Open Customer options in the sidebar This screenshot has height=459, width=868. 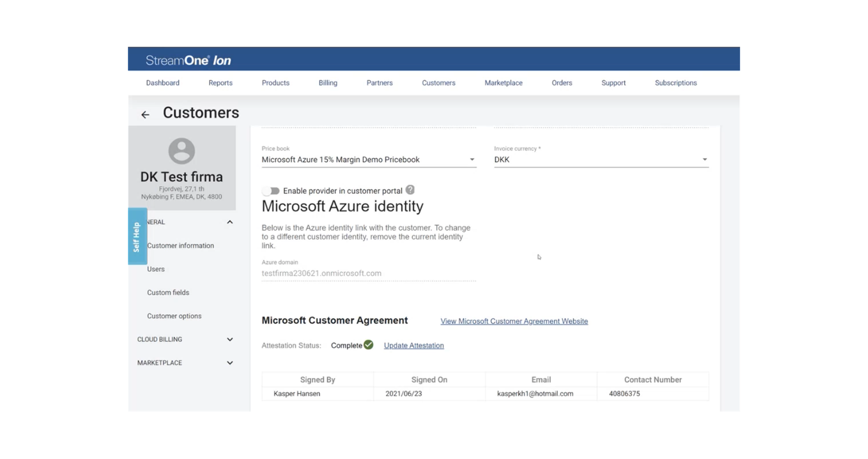pyautogui.click(x=174, y=316)
